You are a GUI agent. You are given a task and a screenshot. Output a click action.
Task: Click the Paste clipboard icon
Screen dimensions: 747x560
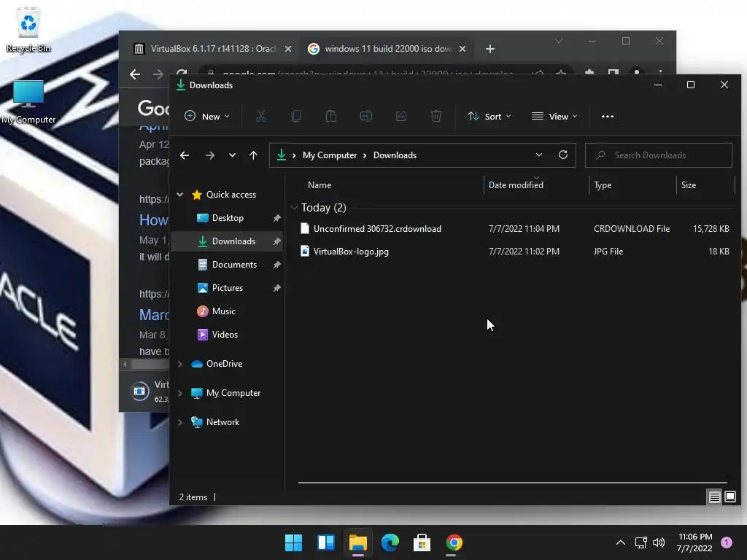pyautogui.click(x=331, y=116)
